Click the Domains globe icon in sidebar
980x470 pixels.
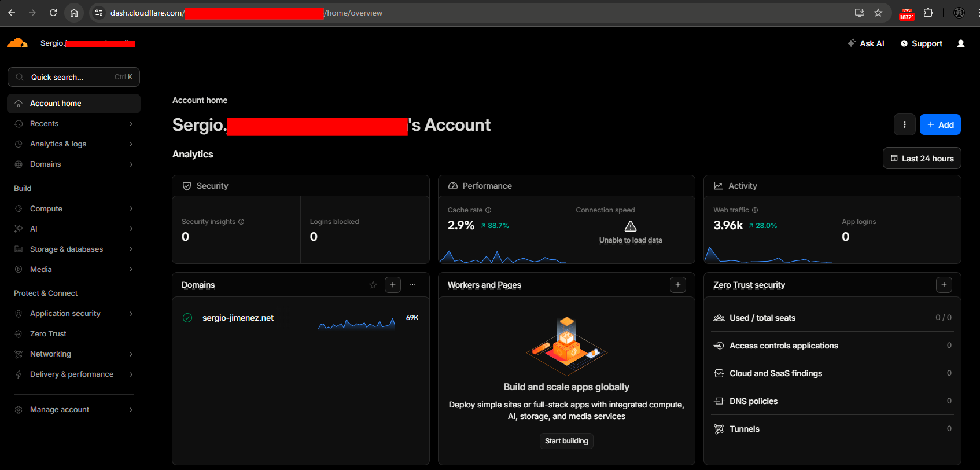pyautogui.click(x=19, y=164)
